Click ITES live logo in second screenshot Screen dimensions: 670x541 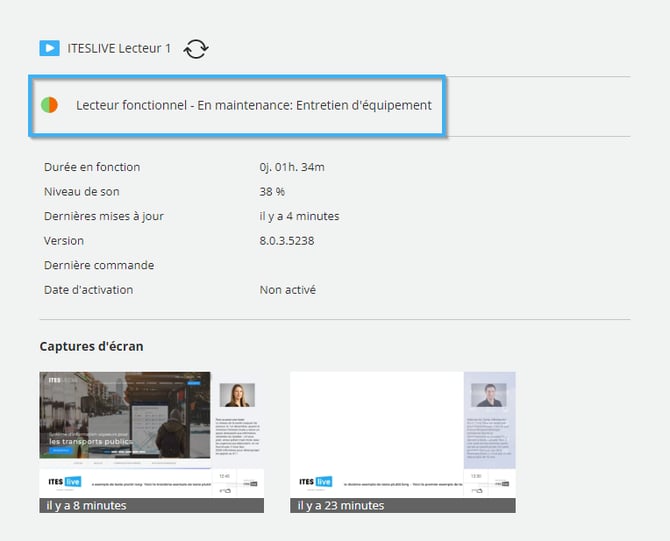tap(316, 482)
